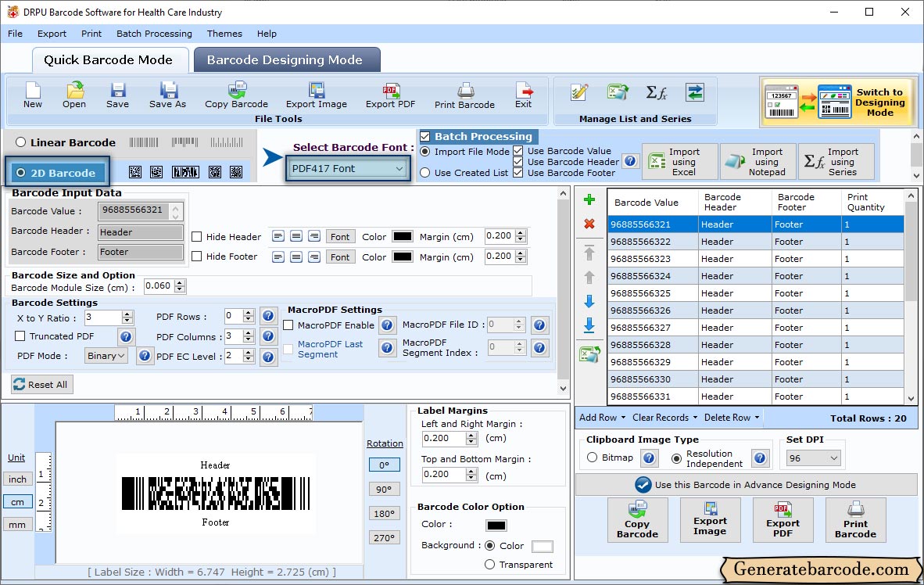The height and width of the screenshot is (585, 924).
Task: Click the help icon next to MacroPDF Enable
Action: (387, 325)
